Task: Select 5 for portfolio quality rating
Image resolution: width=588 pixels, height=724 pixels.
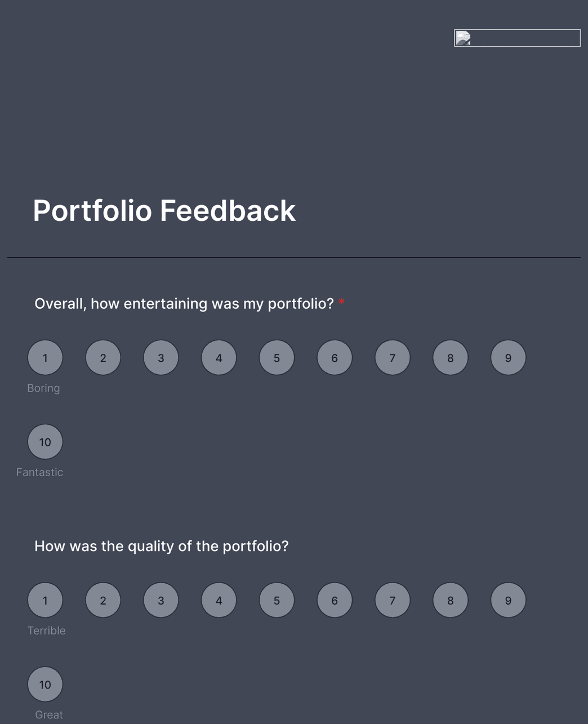Action: 277,600
